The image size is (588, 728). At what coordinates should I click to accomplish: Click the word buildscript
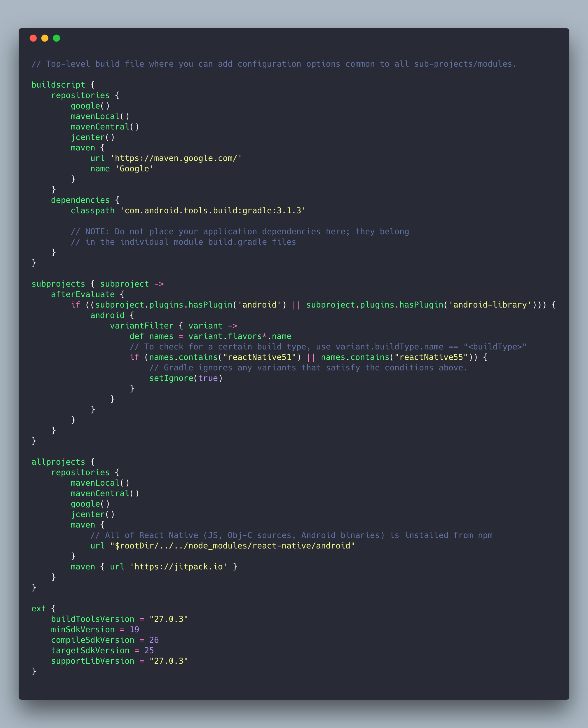[x=58, y=85]
